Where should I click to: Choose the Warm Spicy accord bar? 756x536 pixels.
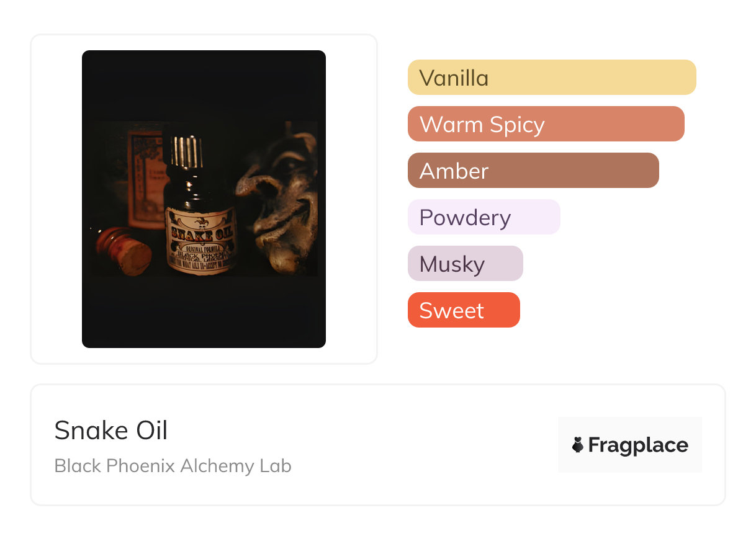pos(546,124)
